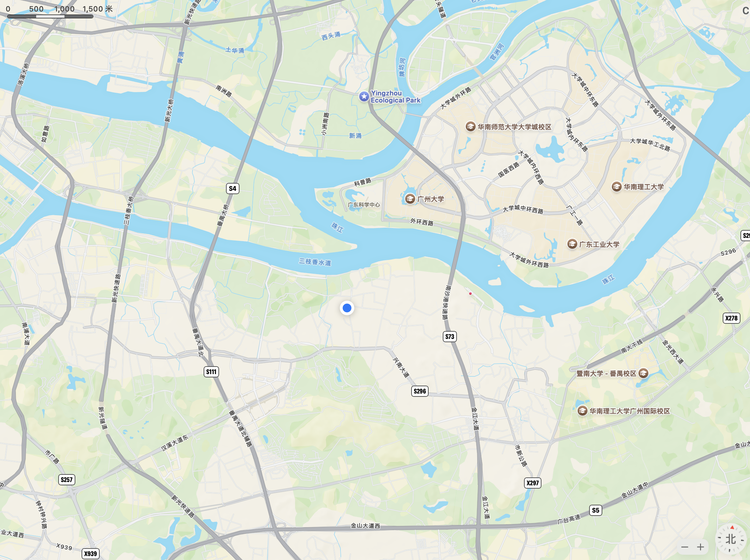The image size is (750, 560).
Task: Select the 广州大学 university marker icon
Action: (x=410, y=199)
